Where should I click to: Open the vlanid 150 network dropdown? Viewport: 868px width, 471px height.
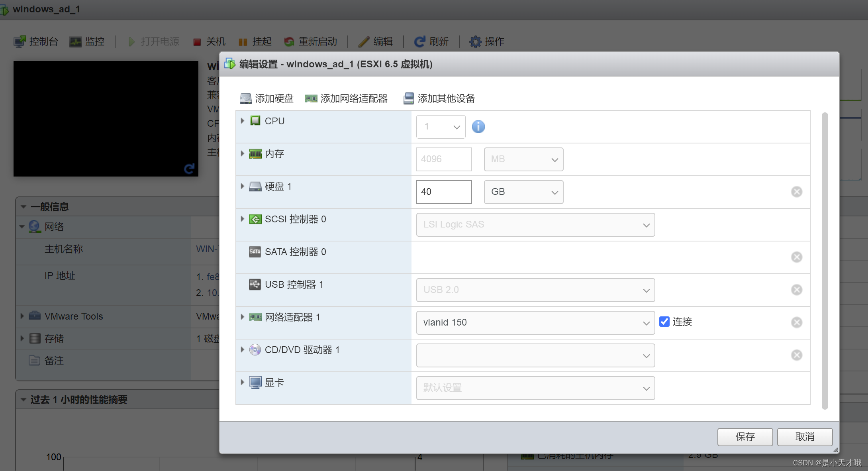[535, 322]
